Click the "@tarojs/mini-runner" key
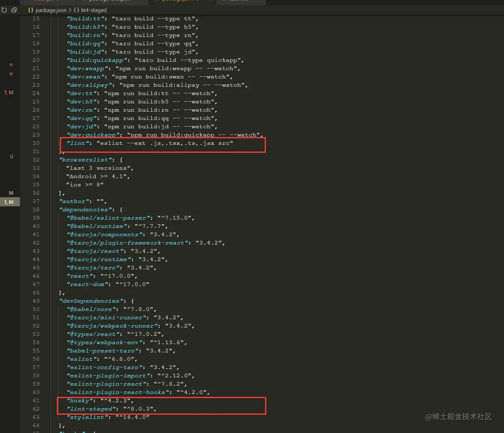Image resolution: width=504 pixels, height=433 pixels. click(107, 318)
